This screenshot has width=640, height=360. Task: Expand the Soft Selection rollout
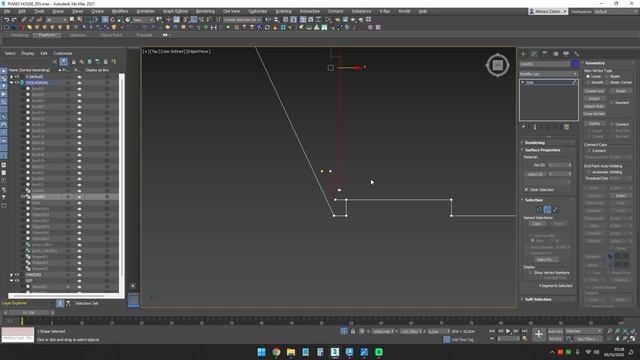(538, 299)
